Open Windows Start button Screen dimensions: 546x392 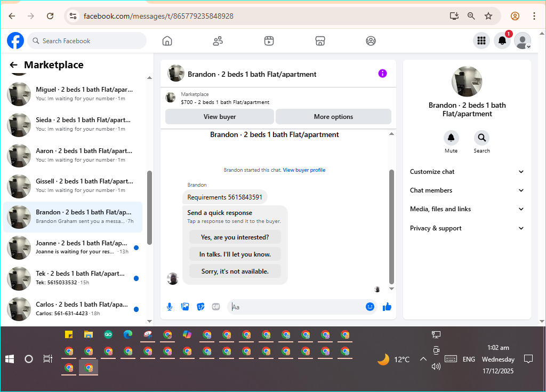tap(10, 359)
